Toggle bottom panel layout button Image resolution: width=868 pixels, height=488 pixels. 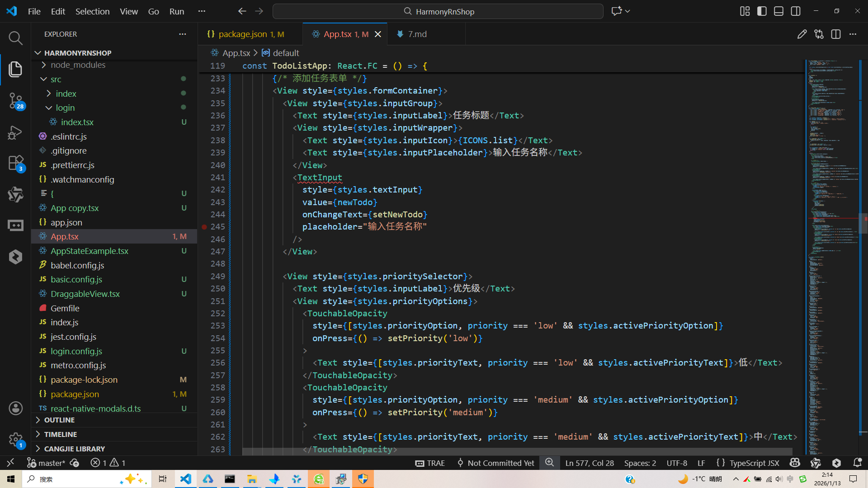point(778,11)
